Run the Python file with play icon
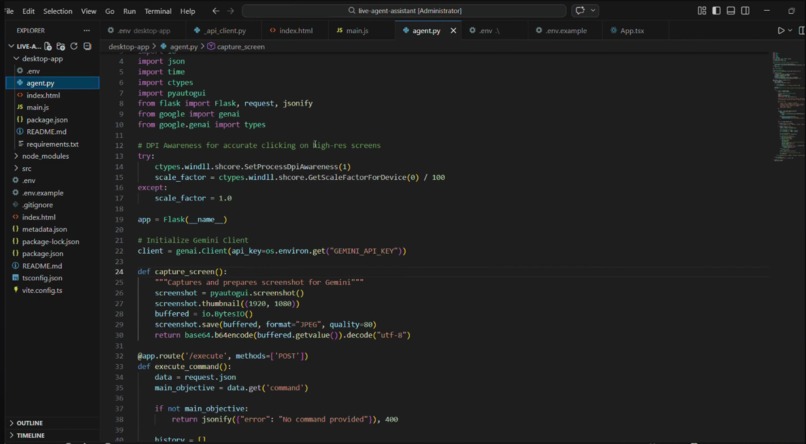Screen dimensions: 806x444 781,31
